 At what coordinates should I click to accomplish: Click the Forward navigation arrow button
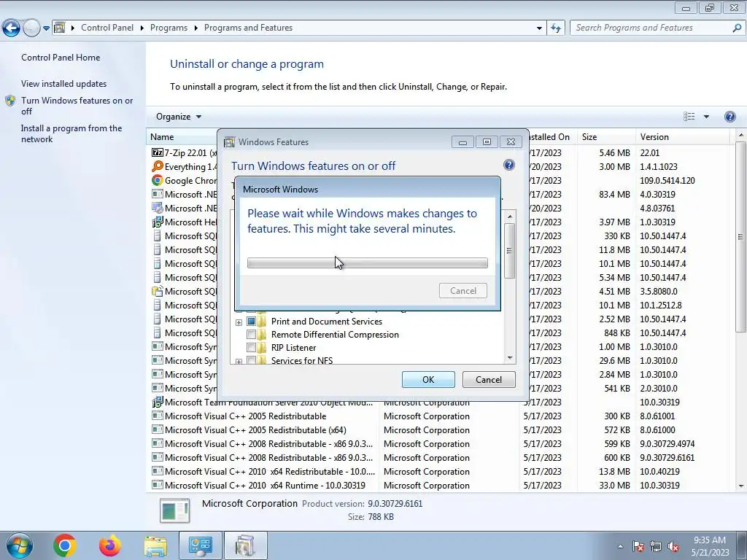coord(31,28)
